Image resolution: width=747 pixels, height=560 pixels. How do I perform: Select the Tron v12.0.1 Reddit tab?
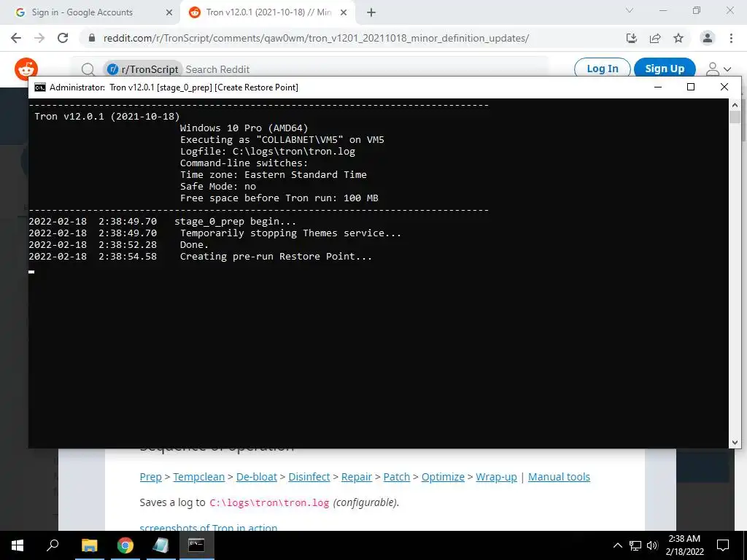pos(267,13)
